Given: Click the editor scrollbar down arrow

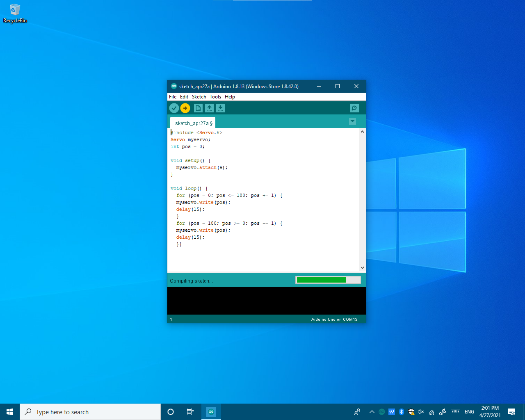Looking at the screenshot, I should [362, 268].
